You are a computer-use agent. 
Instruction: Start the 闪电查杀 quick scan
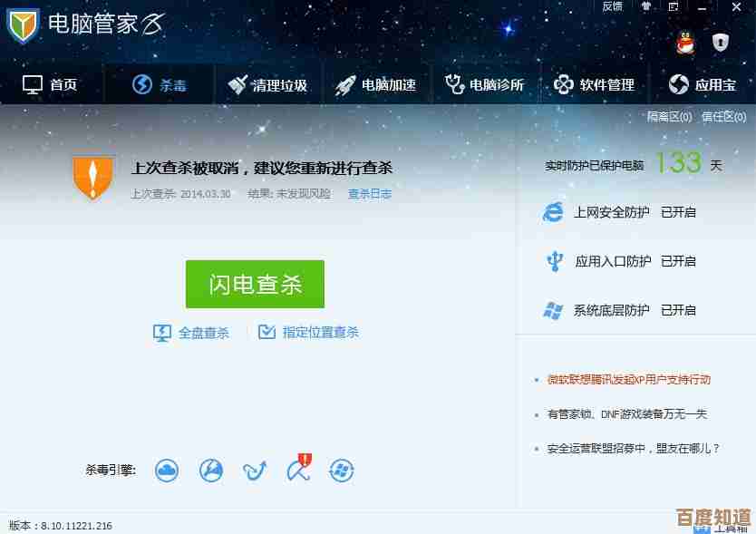(255, 284)
